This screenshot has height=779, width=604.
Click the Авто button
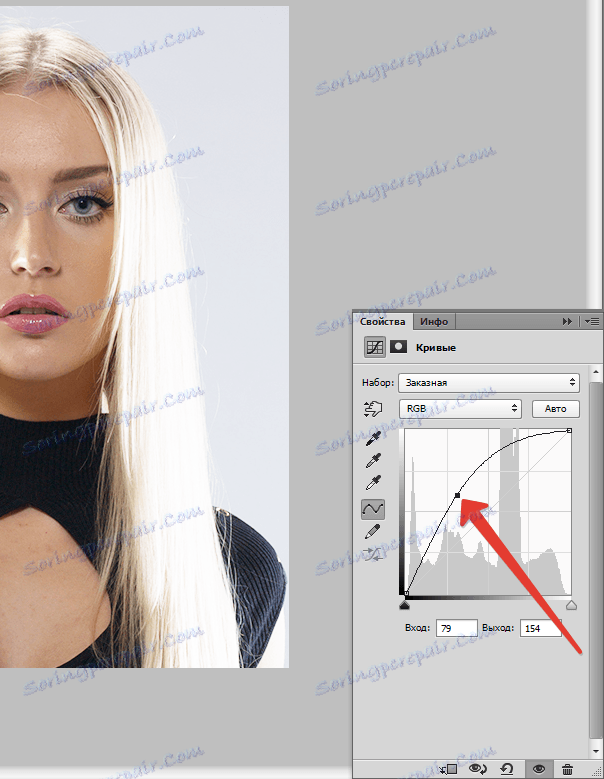pyautogui.click(x=555, y=408)
